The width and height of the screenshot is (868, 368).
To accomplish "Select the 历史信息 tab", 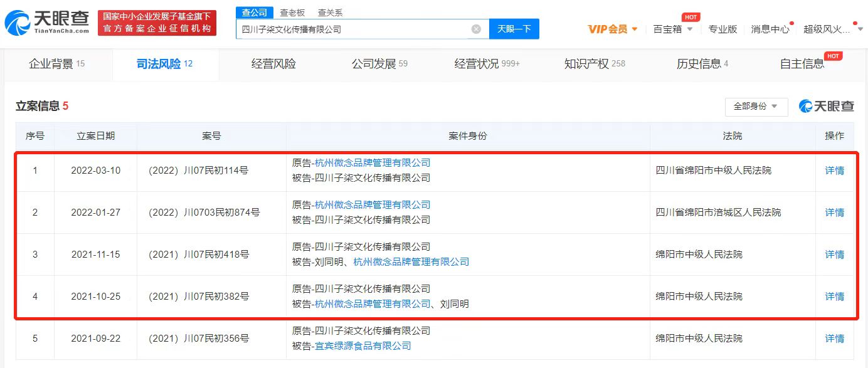I will tap(702, 64).
